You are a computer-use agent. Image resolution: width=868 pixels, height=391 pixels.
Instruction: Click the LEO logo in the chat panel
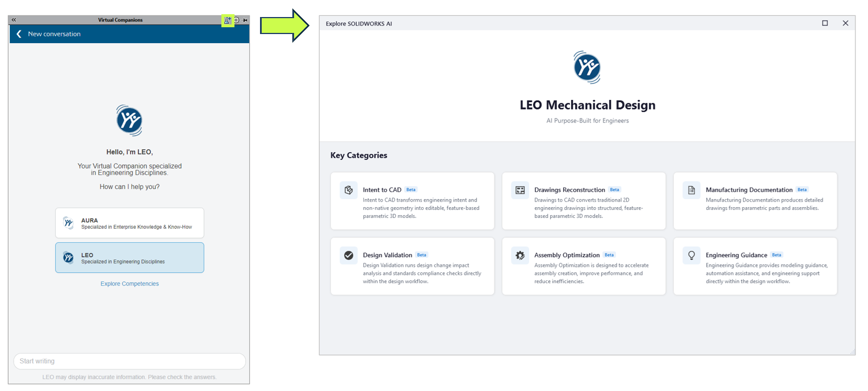(x=129, y=120)
